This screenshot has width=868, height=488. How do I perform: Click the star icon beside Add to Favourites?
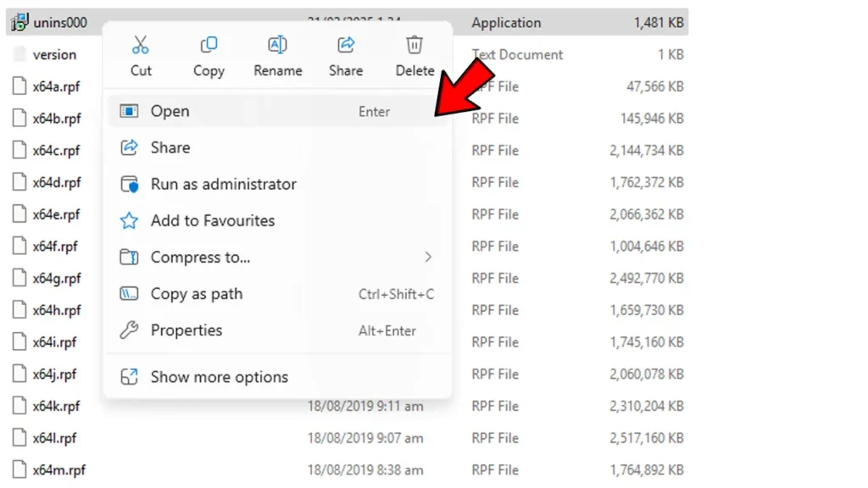(x=130, y=220)
